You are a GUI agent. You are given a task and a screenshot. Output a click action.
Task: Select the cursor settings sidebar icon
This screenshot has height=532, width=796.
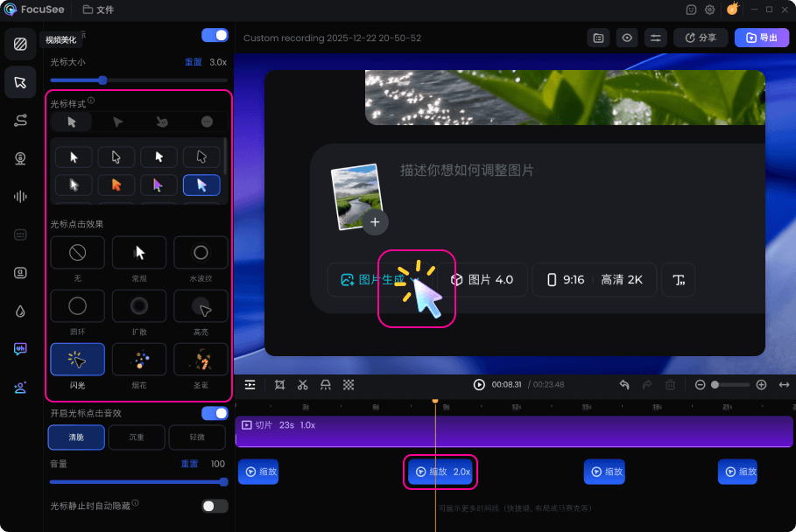point(20,82)
